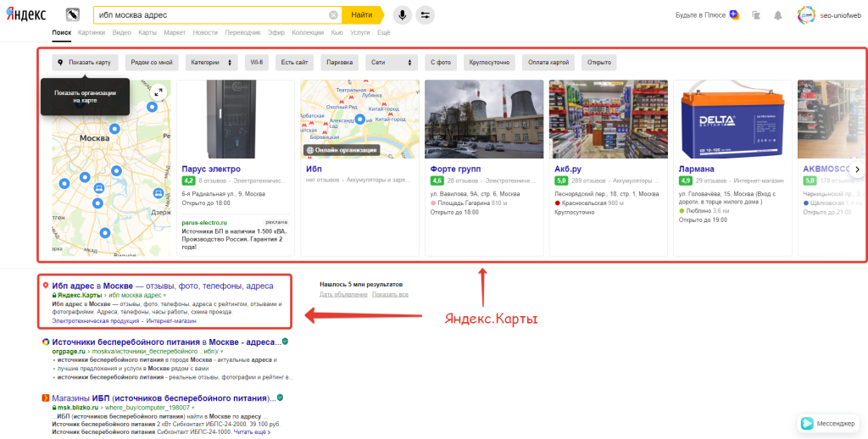Open the on-screen keyboard icon

(x=73, y=15)
